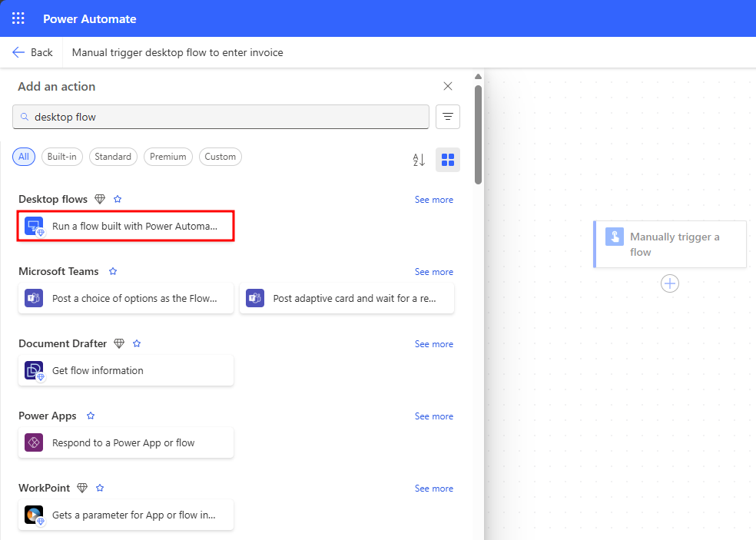Sort actions alphabetically with A-Z icon
Screen dimensions: 756x540
click(x=419, y=160)
